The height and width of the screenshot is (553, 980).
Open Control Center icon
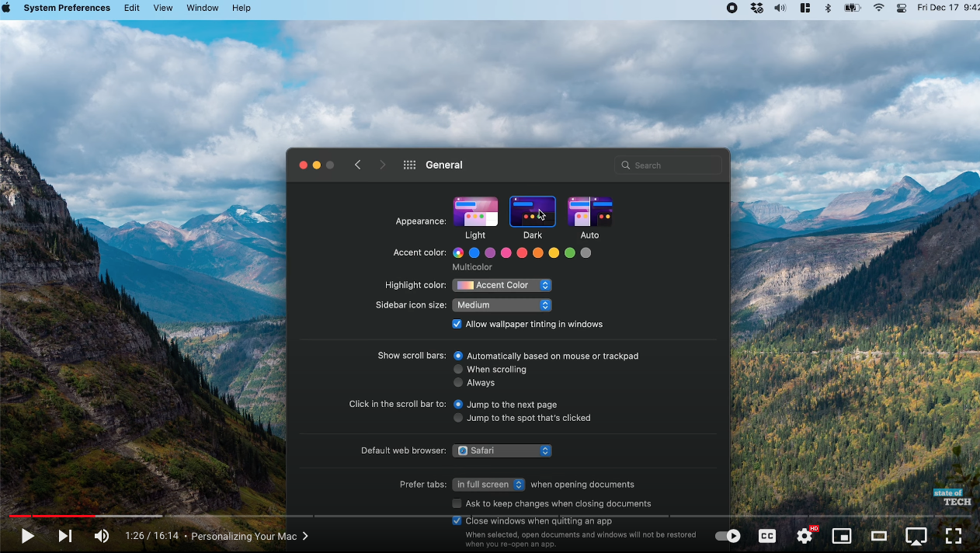click(902, 8)
